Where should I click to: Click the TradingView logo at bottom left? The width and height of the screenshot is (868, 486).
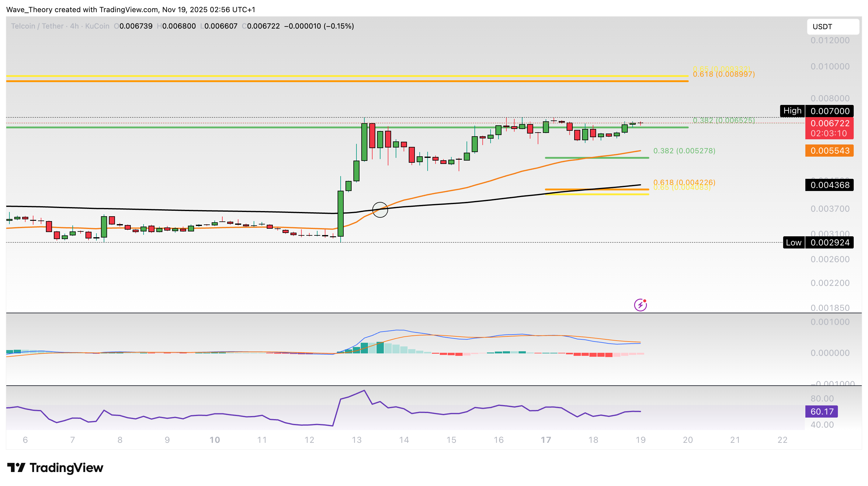(x=55, y=468)
